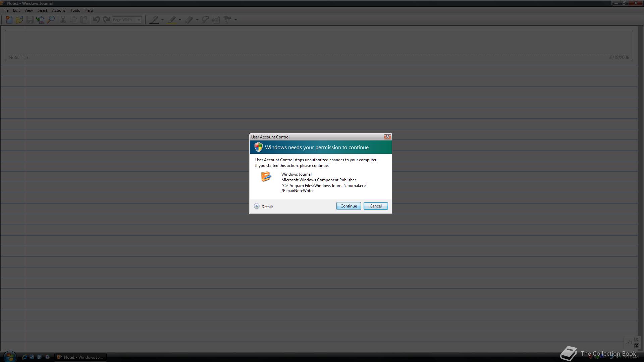Click the Switch between windows icon
The image size is (644, 362).
point(40,357)
